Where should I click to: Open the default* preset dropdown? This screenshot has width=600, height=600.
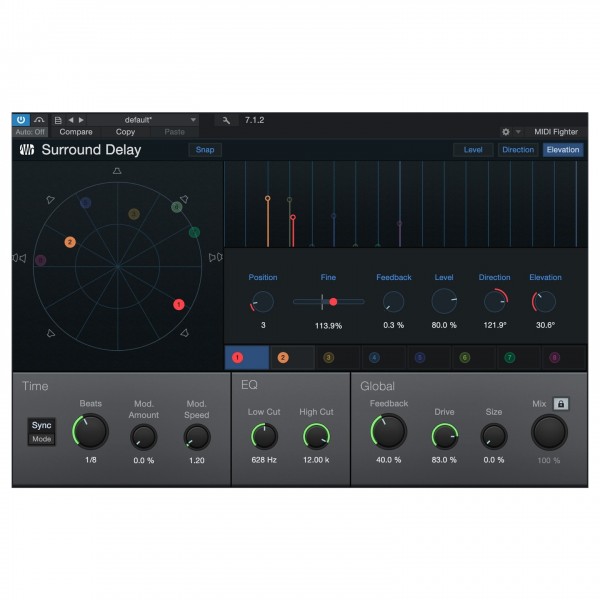[x=143, y=120]
